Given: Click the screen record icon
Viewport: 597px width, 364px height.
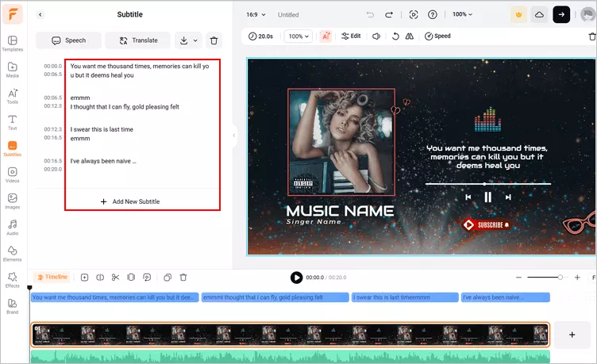Looking at the screenshot, I should click(x=414, y=14).
